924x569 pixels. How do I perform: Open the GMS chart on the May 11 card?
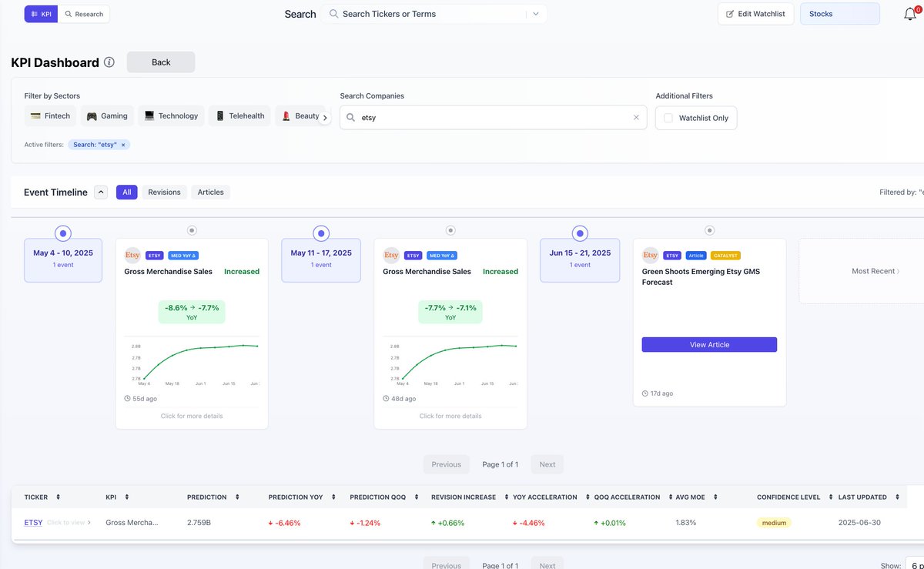pyautogui.click(x=450, y=363)
